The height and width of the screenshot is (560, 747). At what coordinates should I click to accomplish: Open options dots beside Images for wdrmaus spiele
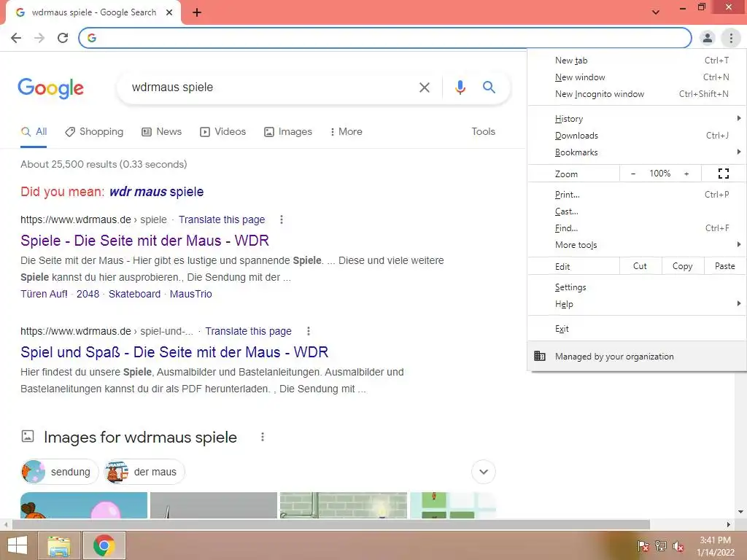(x=263, y=437)
